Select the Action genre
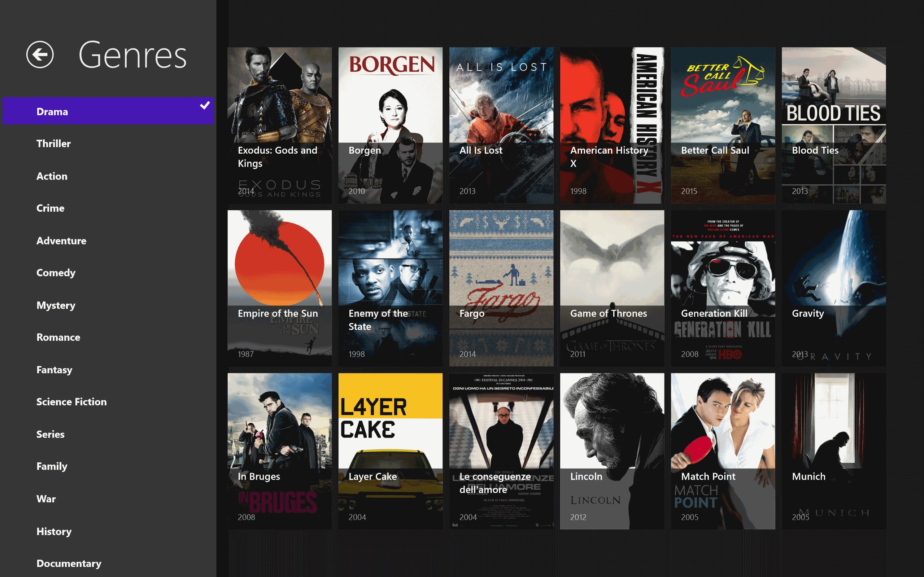The width and height of the screenshot is (924, 577). pos(52,176)
